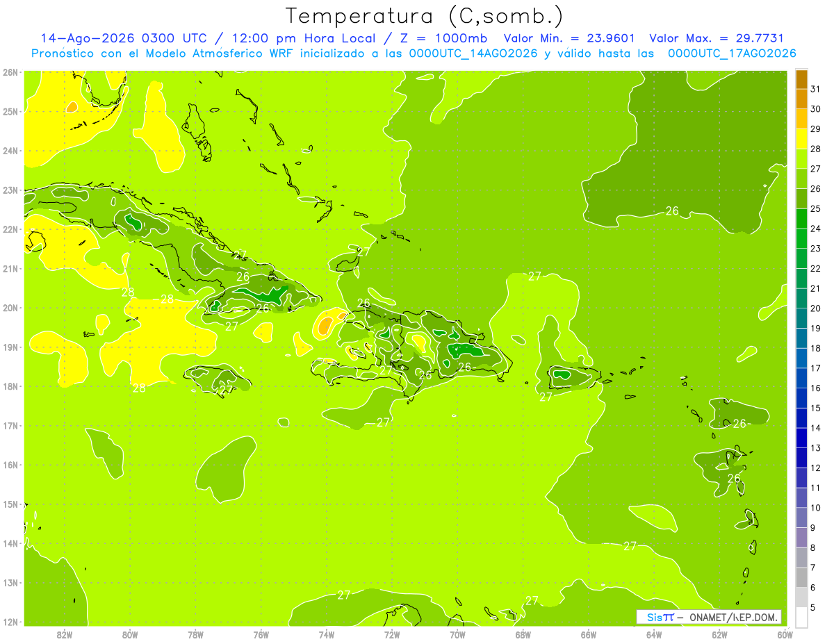Click the '12:00 pm Hora Local' text
The width and height of the screenshot is (834, 644).
pos(304,39)
